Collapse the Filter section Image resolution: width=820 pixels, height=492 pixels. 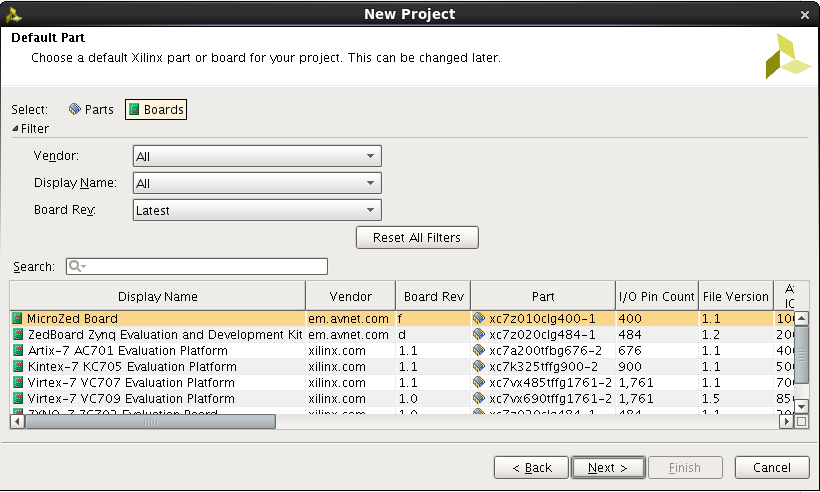[x=15, y=129]
